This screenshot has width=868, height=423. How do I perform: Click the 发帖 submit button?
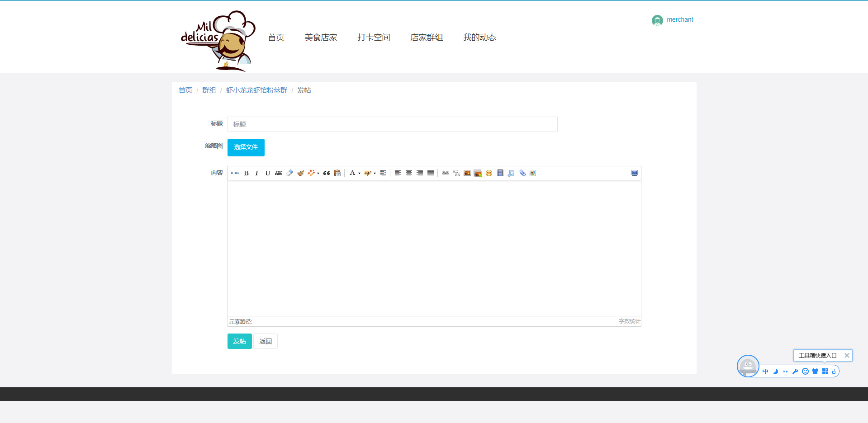point(239,341)
